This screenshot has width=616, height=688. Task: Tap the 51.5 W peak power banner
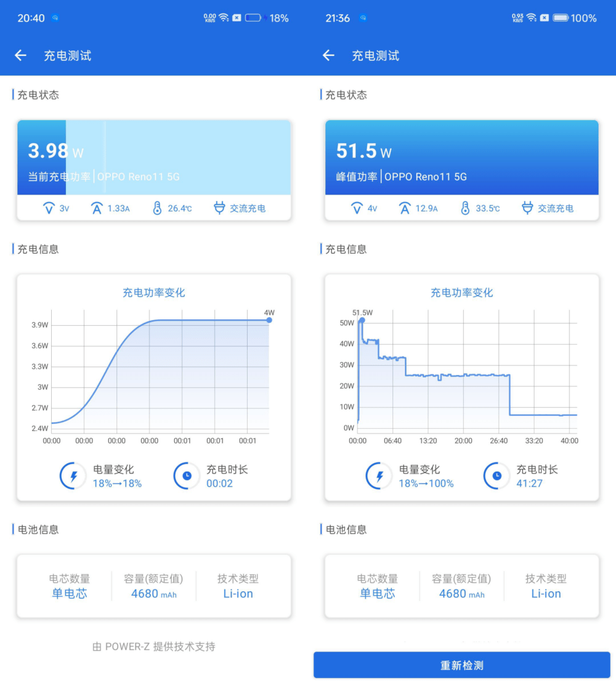coord(462,158)
